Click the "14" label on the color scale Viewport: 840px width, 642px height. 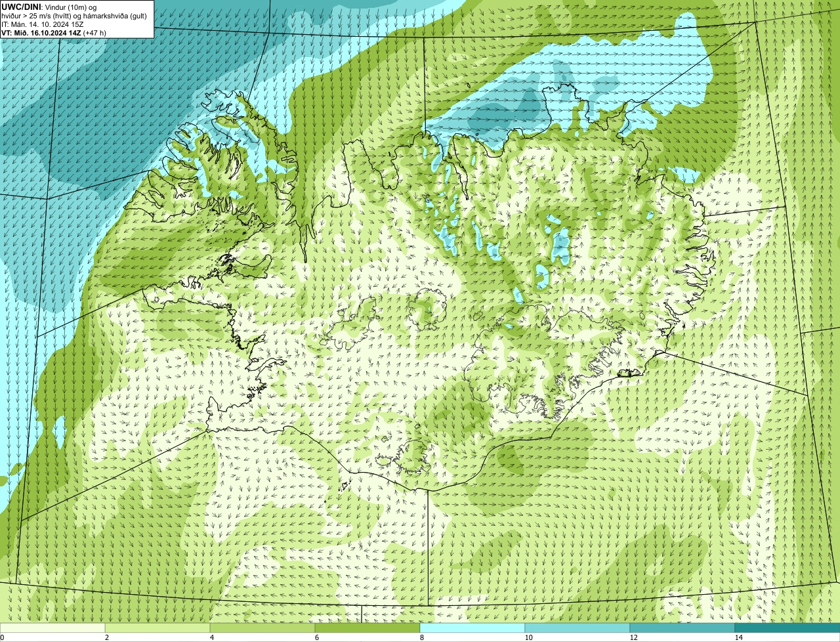[738, 637]
